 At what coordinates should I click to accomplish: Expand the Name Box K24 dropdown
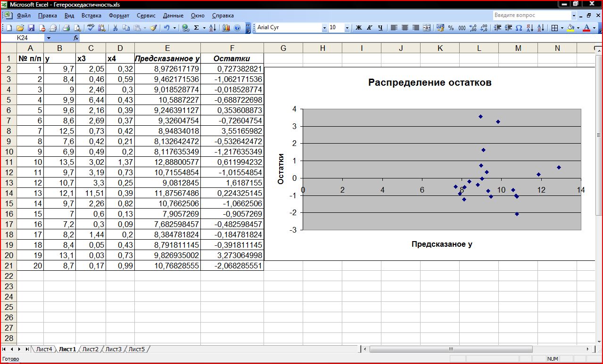point(49,38)
